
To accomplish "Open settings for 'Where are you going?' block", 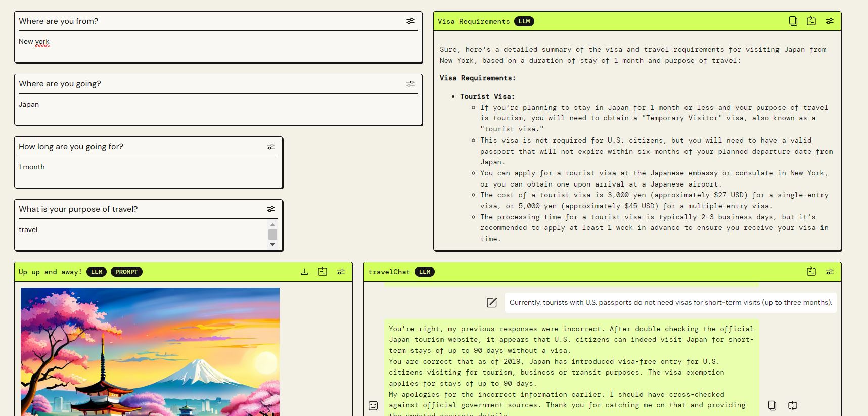I will (x=410, y=84).
